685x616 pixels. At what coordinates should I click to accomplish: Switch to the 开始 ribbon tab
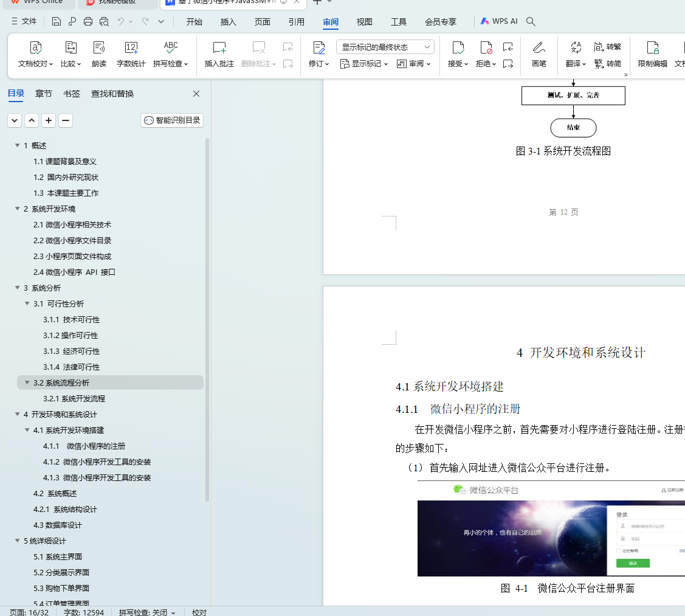(194, 22)
